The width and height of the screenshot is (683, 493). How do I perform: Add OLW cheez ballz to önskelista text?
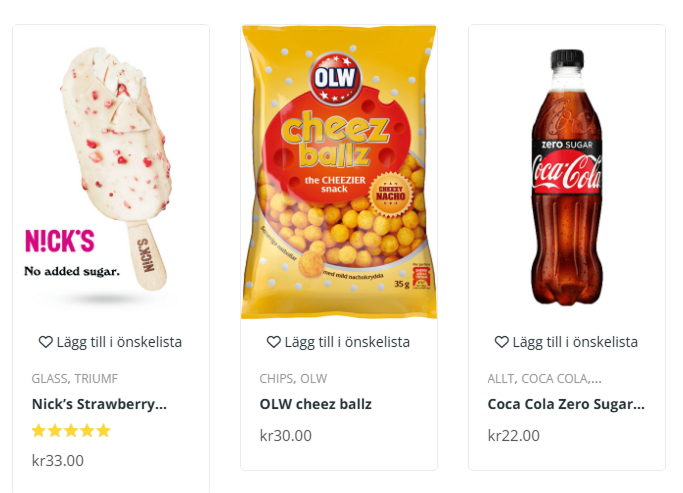(347, 342)
